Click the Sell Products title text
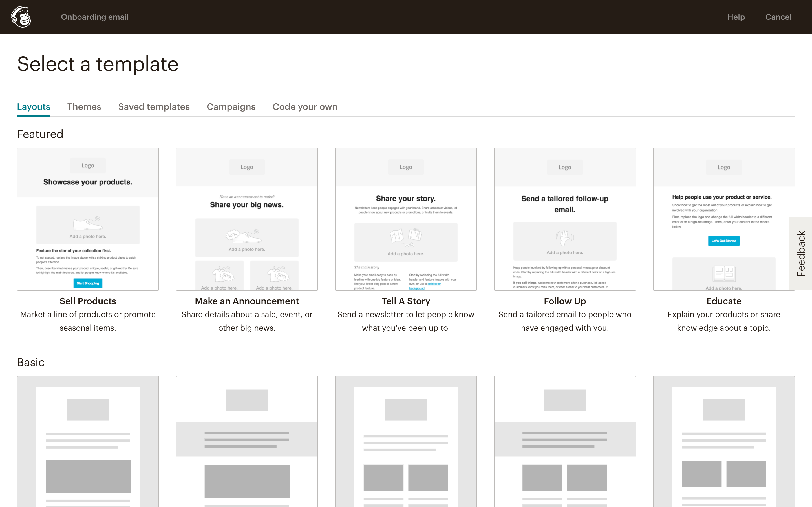This screenshot has width=812, height=507. coord(88,301)
